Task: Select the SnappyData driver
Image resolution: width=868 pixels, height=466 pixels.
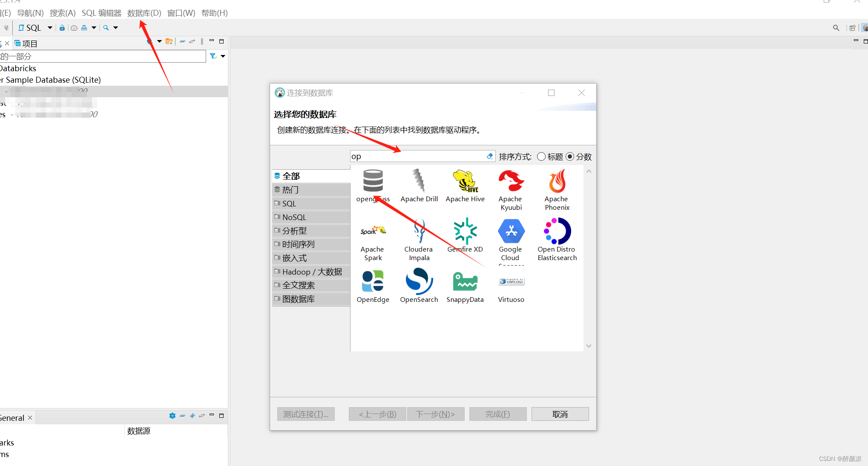Action: click(x=465, y=281)
